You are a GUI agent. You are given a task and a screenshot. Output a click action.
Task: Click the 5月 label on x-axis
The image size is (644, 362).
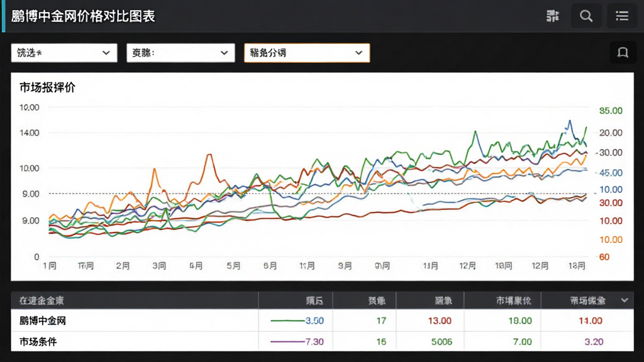coord(233,266)
